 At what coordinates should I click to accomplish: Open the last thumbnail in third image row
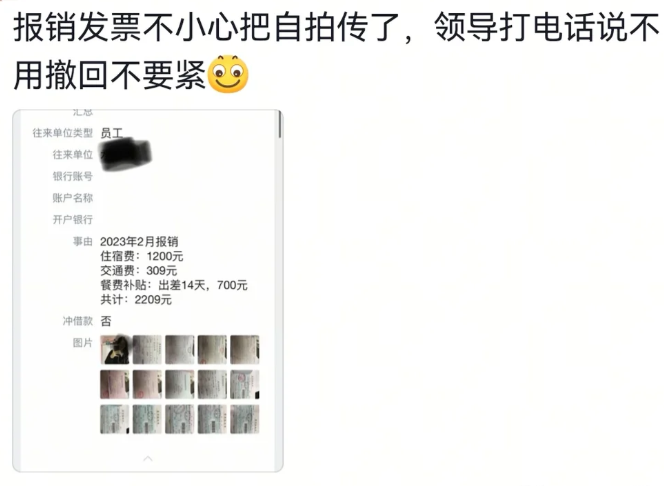245,420
